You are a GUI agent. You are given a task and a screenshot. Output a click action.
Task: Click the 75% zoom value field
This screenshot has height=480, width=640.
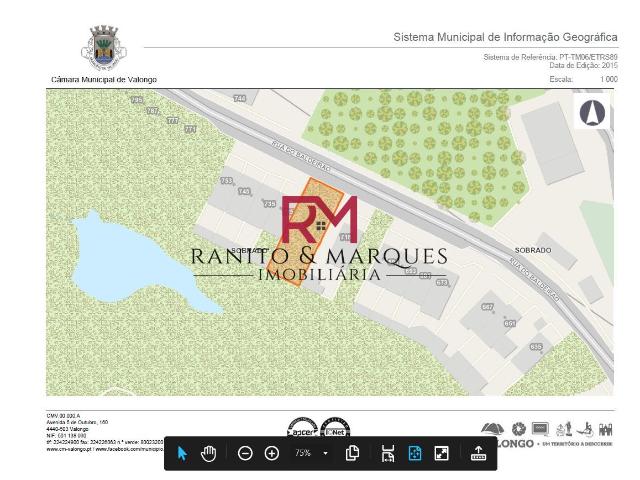tap(303, 453)
